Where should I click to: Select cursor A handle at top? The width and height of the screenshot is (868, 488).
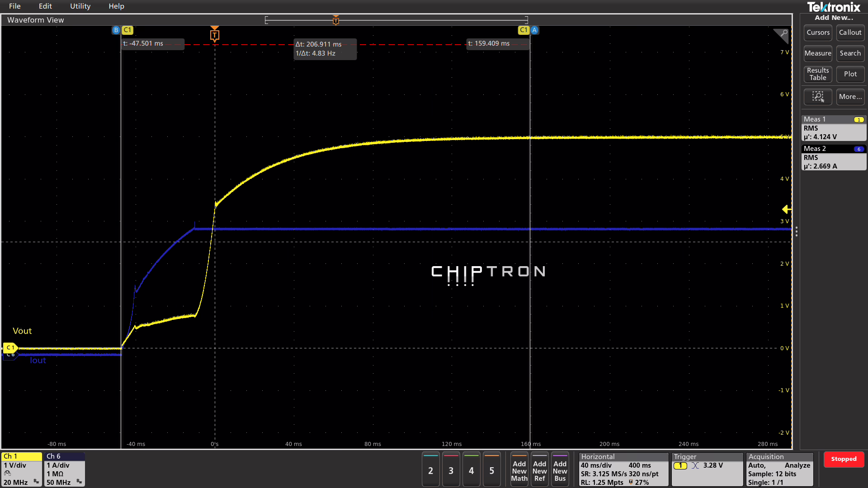tap(534, 30)
